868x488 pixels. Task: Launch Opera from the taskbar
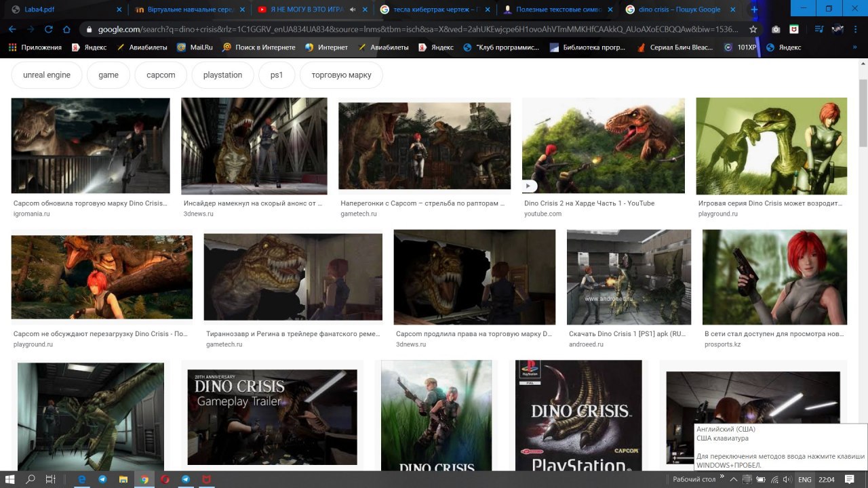click(165, 479)
